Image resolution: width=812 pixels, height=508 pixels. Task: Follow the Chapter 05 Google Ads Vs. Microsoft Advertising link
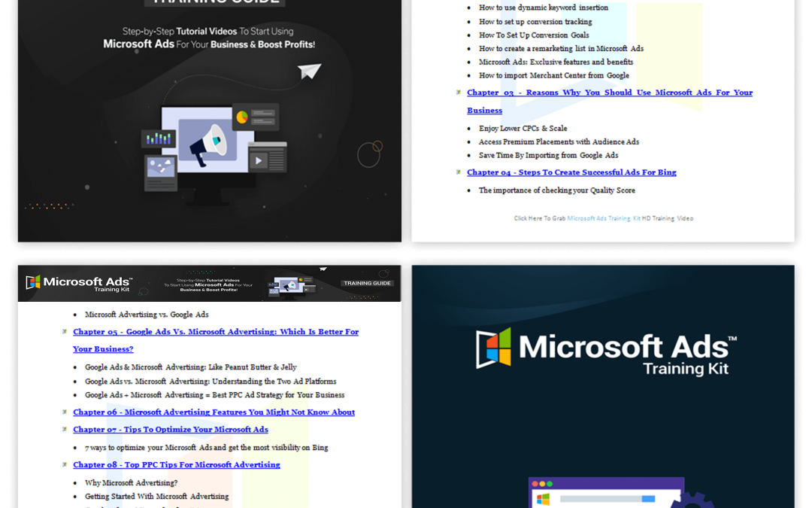(x=216, y=340)
